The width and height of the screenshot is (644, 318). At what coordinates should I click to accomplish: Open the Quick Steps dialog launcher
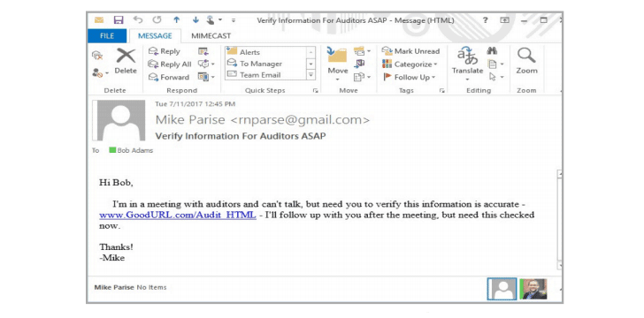coord(316,91)
